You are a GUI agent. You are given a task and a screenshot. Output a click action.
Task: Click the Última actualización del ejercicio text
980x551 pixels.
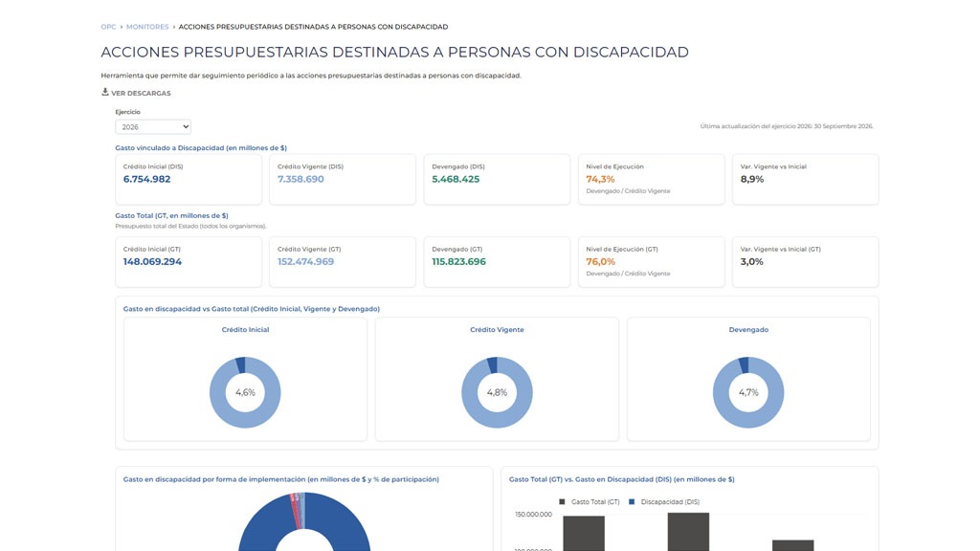click(787, 126)
